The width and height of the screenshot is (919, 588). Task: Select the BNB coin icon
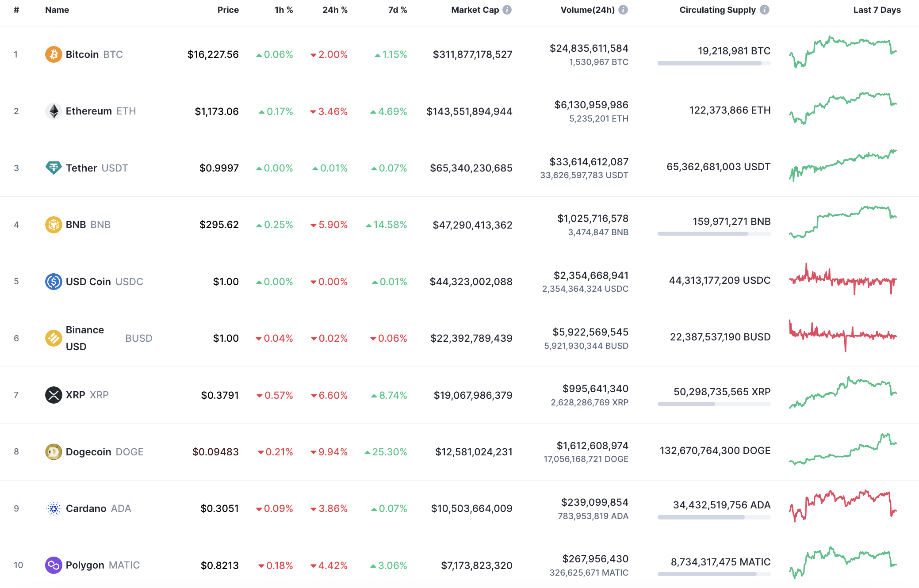[x=53, y=225]
